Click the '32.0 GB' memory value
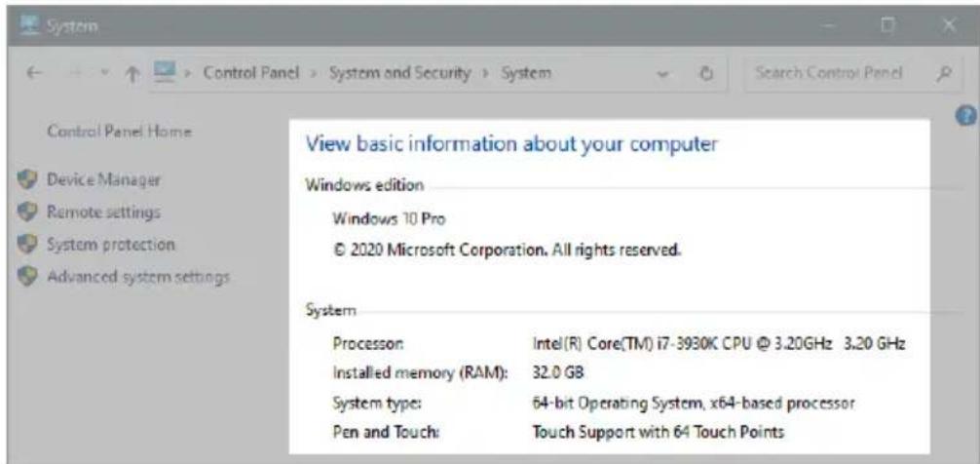Viewport: 980px width, 464px height. (557, 373)
